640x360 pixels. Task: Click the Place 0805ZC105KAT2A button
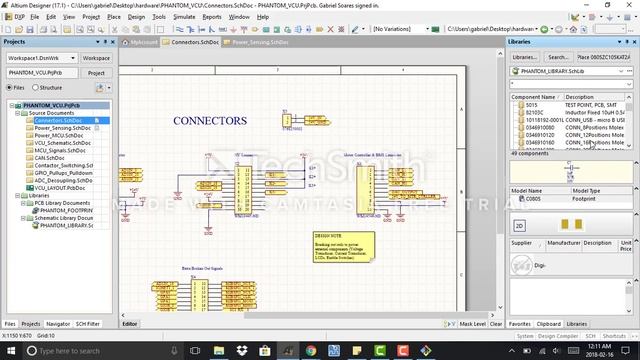pos(604,57)
